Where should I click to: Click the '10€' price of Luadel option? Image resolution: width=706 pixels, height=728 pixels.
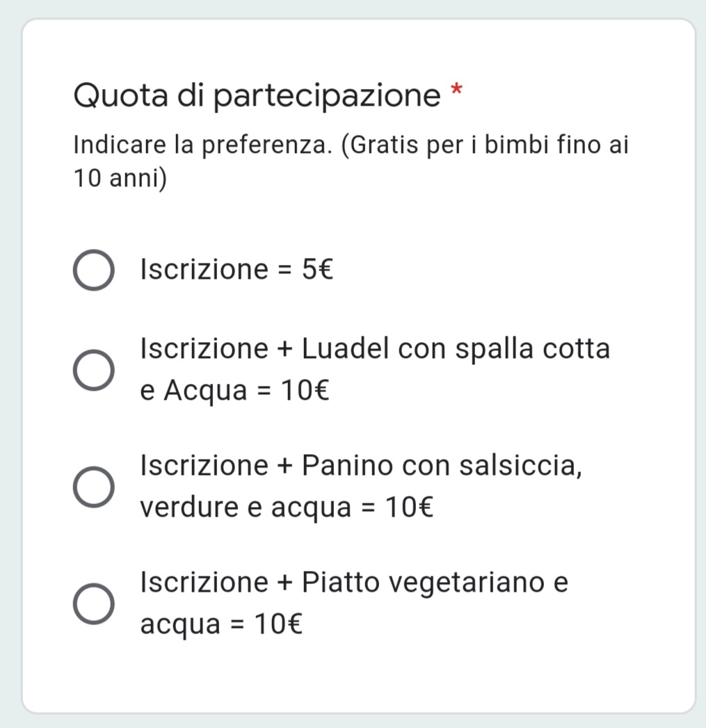(x=305, y=390)
